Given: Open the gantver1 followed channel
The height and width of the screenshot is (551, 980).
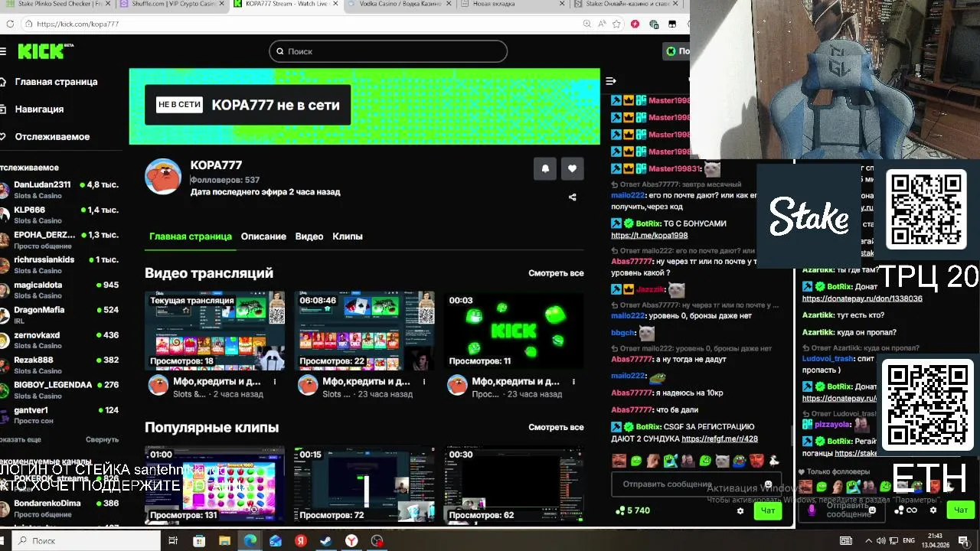Looking at the screenshot, I should coord(60,416).
